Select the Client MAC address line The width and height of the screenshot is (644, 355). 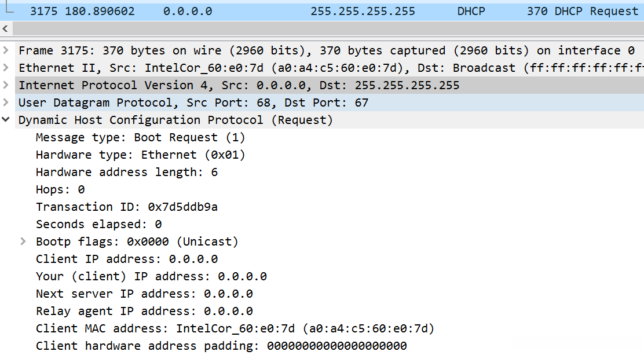(x=235, y=328)
